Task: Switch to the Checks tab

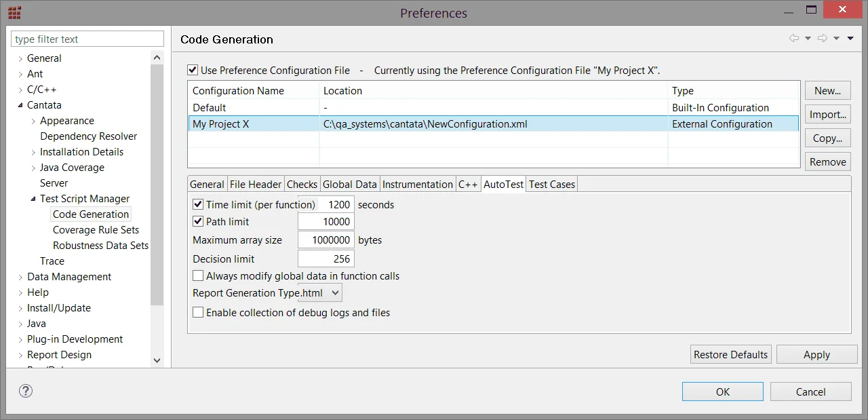Action: (302, 185)
